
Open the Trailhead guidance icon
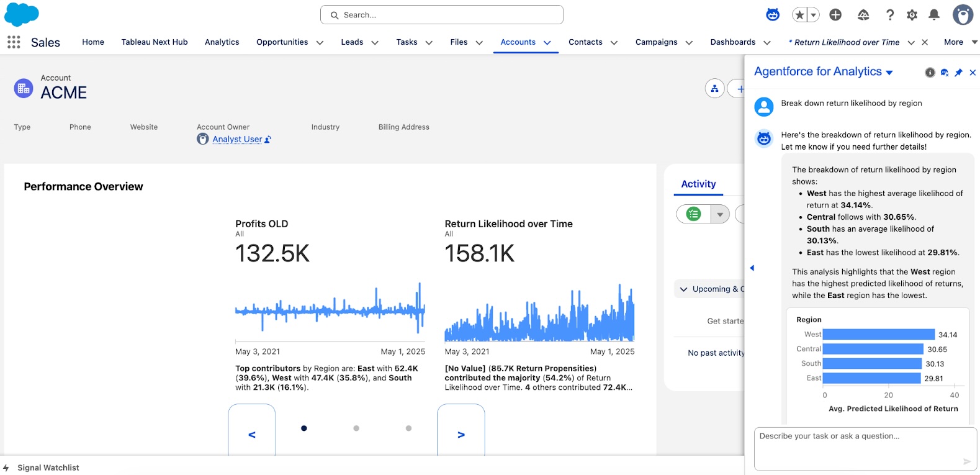863,15
